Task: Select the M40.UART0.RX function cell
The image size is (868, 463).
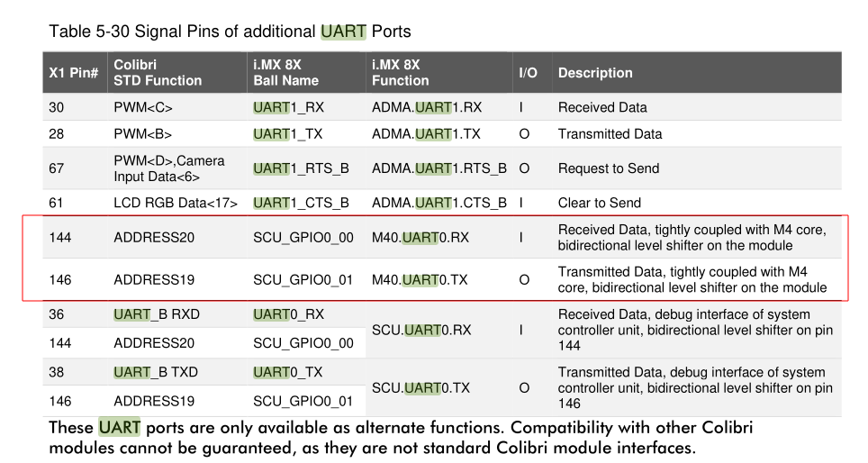Action: pos(420,238)
